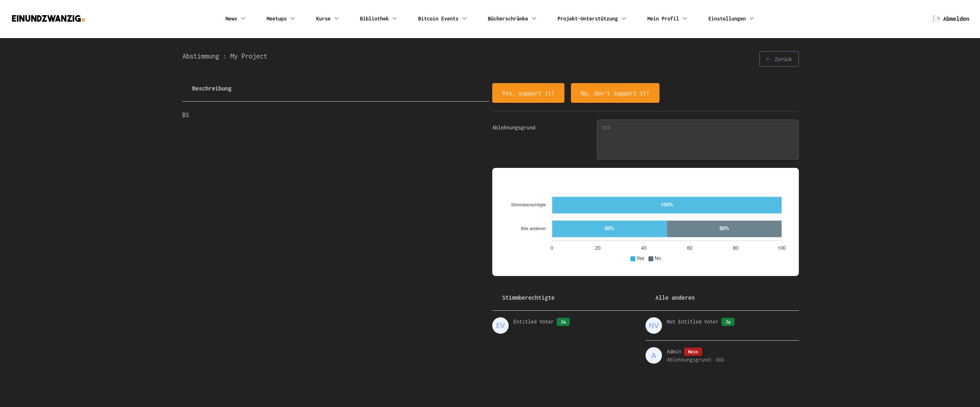Viewport: 980px width, 407px height.
Task: Open the Meetups dropdown chevron
Action: pyautogui.click(x=293, y=19)
